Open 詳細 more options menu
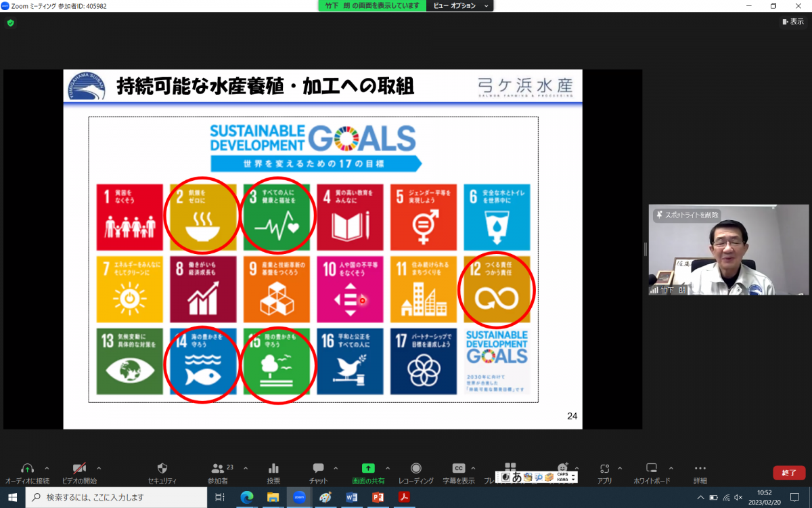This screenshot has height=508, width=812. pos(700,469)
